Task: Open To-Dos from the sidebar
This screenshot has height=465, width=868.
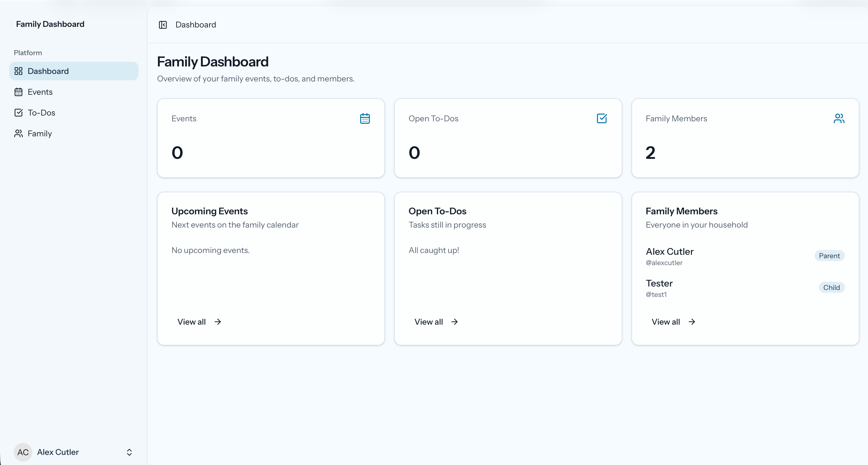Action: (x=74, y=113)
